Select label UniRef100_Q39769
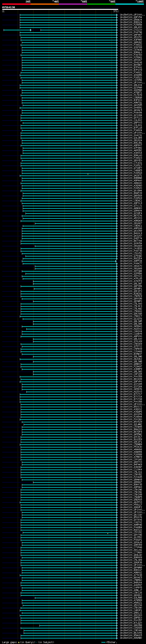Screen dimensions: 146x644 click(x=131, y=47)
